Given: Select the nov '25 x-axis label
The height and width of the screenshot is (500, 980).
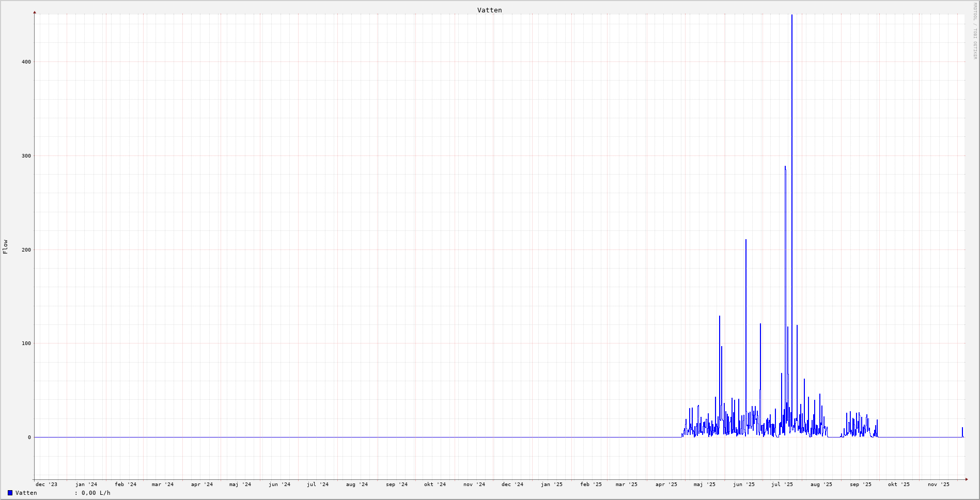Looking at the screenshot, I should (x=938, y=485).
